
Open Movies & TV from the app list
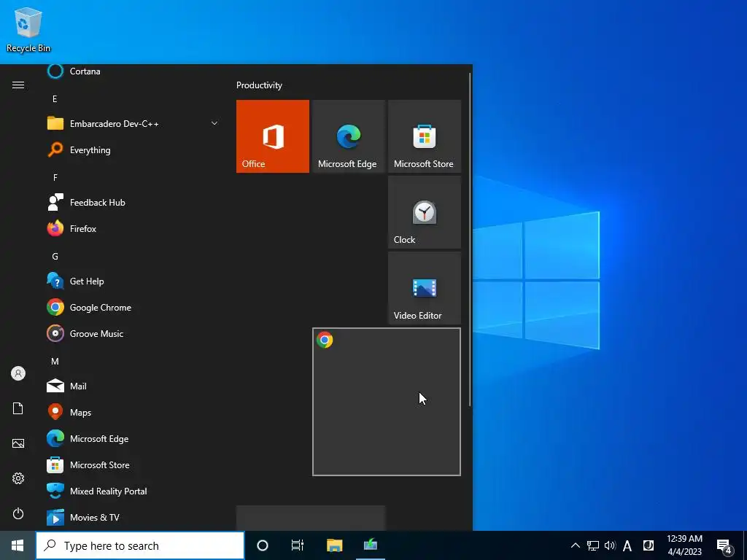pyautogui.click(x=133, y=517)
